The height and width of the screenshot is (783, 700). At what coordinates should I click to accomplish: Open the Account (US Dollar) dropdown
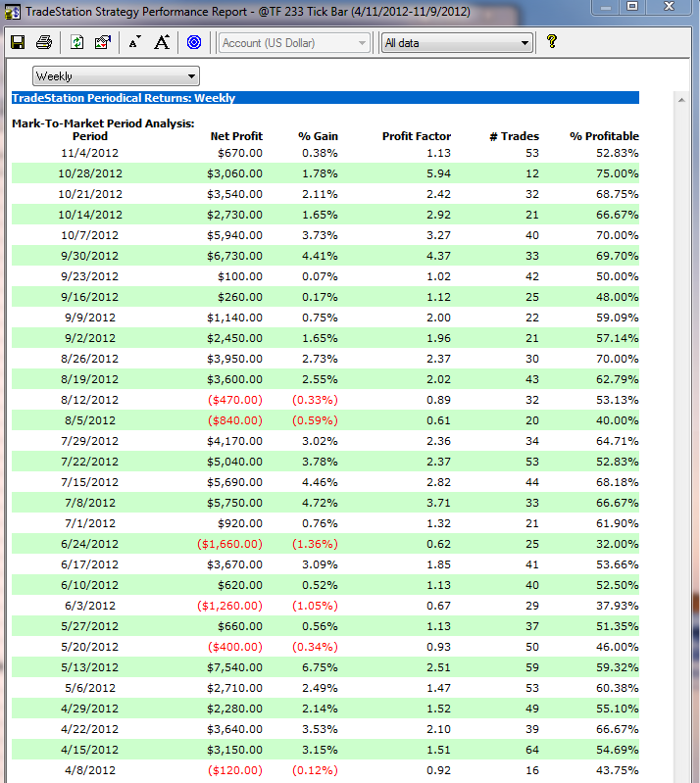(294, 43)
